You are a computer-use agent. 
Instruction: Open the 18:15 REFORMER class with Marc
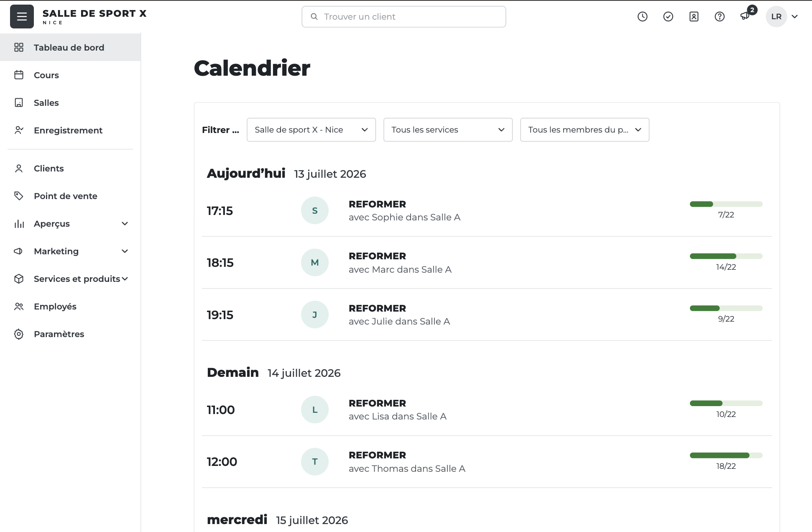487,262
